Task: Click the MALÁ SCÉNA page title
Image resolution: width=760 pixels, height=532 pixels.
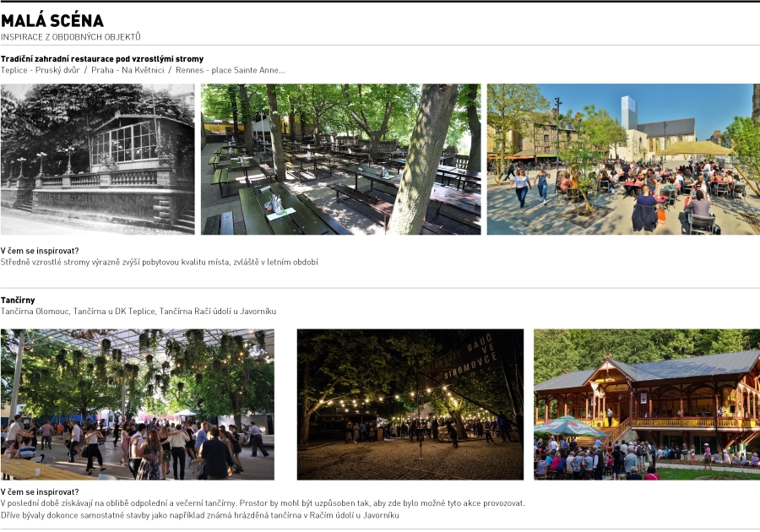Action: point(52,21)
